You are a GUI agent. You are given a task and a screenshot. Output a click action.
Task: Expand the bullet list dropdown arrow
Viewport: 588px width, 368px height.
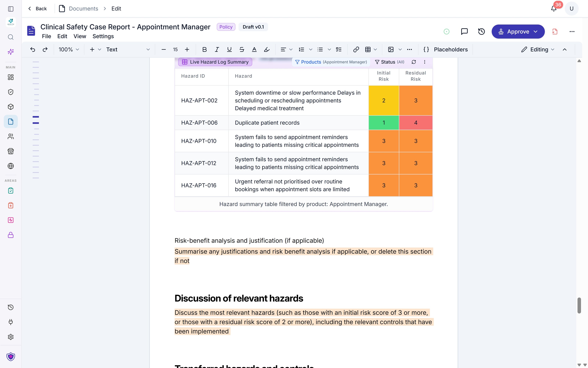click(329, 49)
